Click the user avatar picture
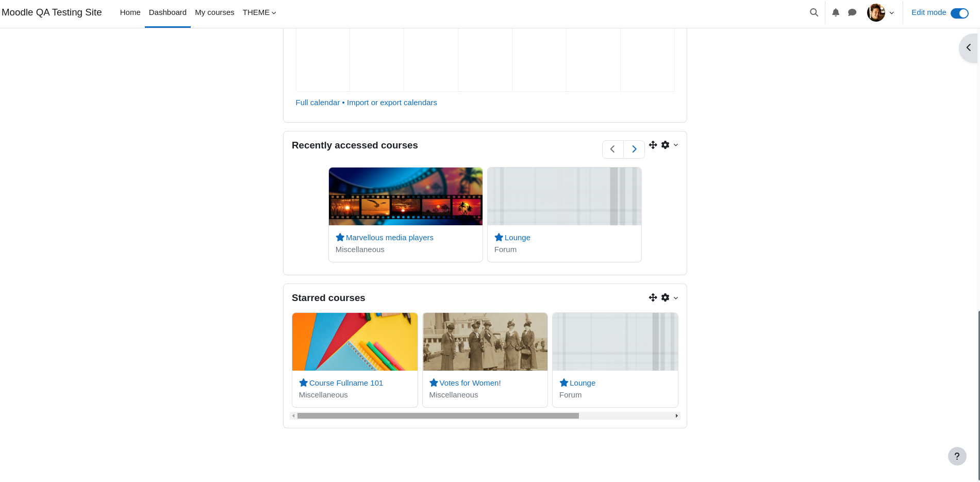 click(876, 12)
